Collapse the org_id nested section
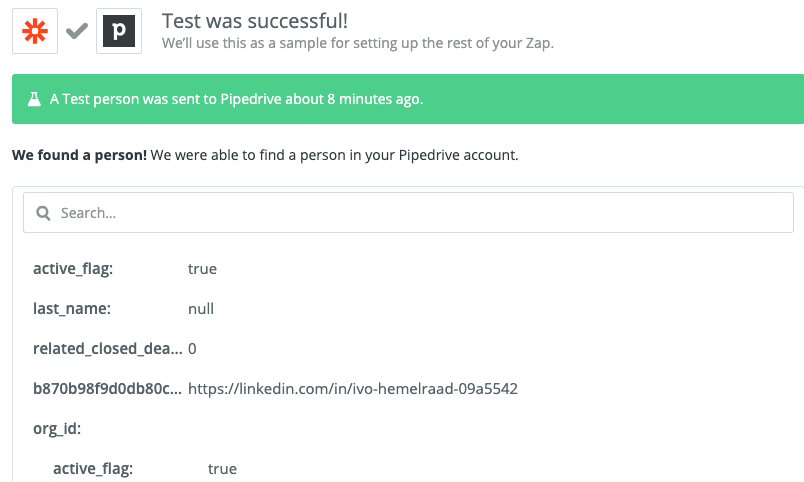Screen dimensions: 804x482 [x=57, y=429]
